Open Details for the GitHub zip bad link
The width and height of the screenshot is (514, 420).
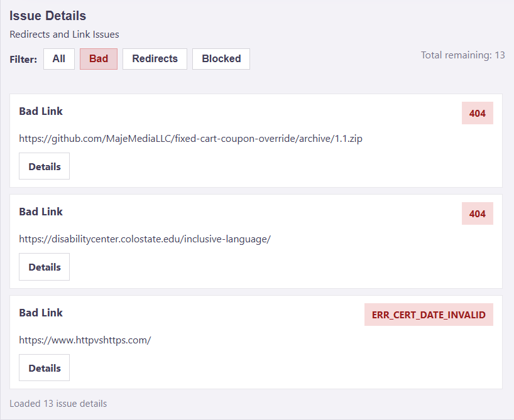[x=44, y=166]
